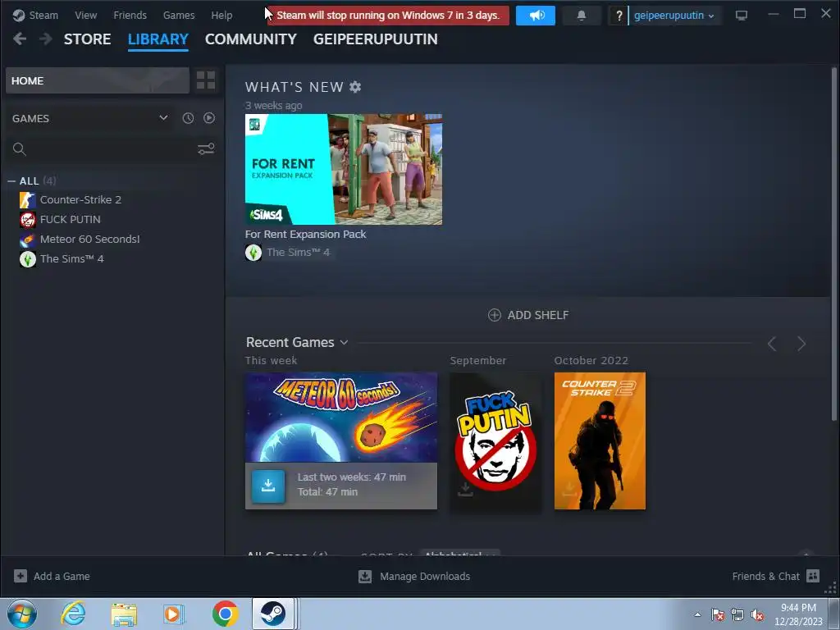The height and width of the screenshot is (630, 840).
Task: Open the Help menu
Action: [x=221, y=15]
